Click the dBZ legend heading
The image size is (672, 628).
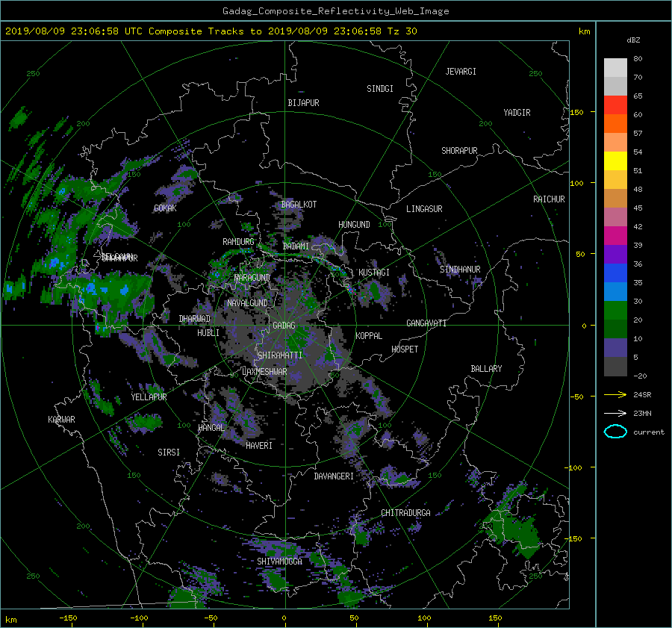pyautogui.click(x=633, y=40)
